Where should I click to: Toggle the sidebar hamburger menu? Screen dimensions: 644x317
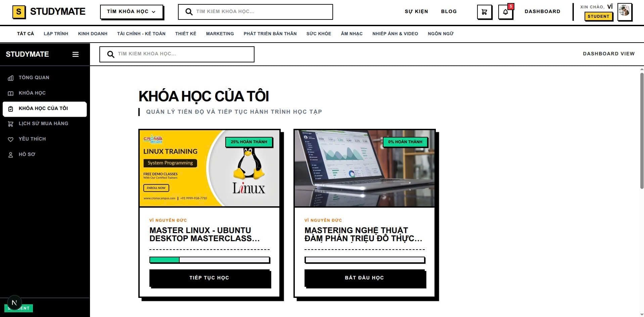(76, 54)
